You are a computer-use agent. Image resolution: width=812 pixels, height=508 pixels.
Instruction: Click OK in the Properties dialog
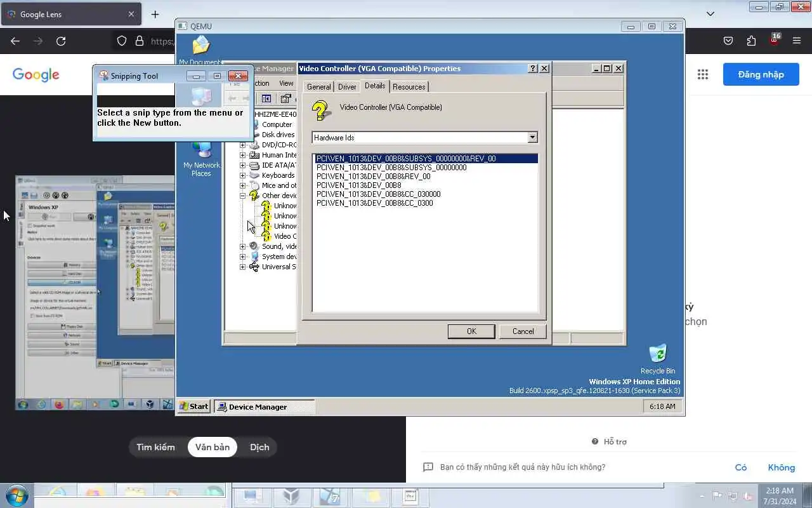click(471, 331)
